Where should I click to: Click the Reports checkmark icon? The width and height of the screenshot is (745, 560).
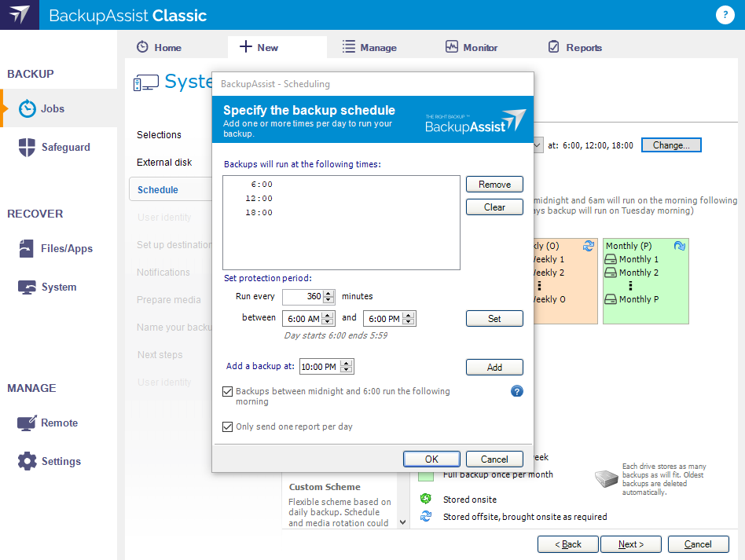click(x=553, y=46)
